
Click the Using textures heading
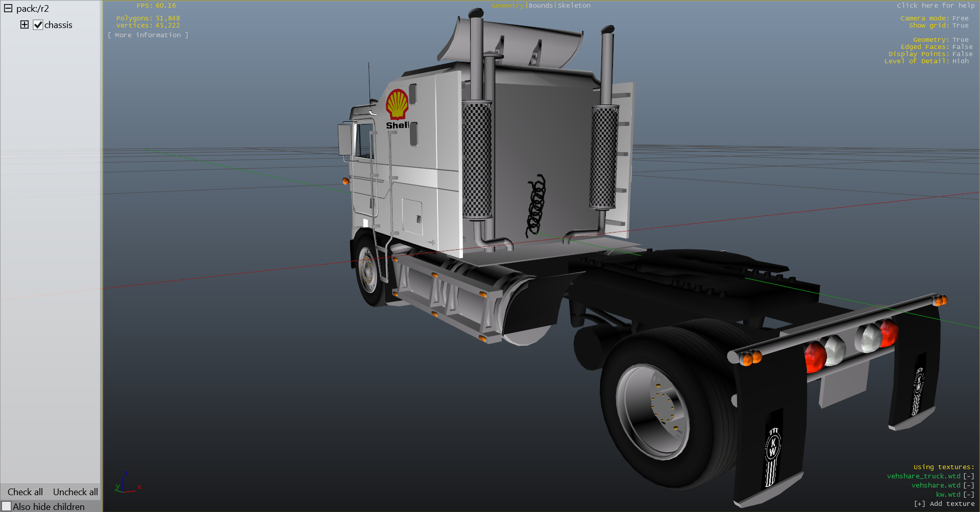[x=944, y=467]
